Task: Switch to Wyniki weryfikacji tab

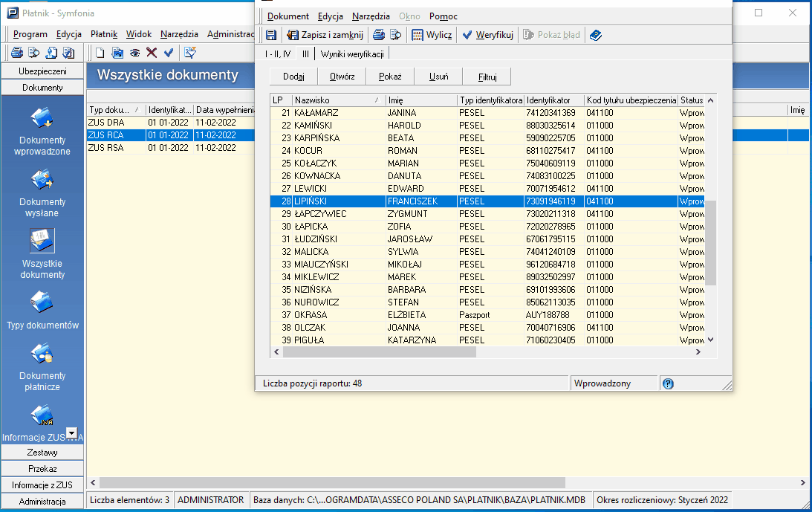Action: tap(352, 54)
